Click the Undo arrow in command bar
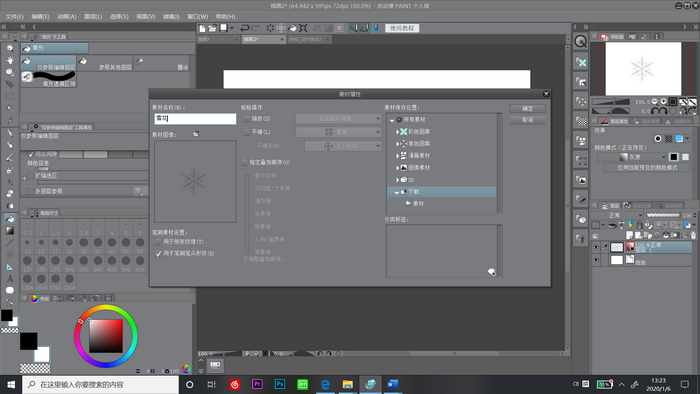 click(244, 28)
